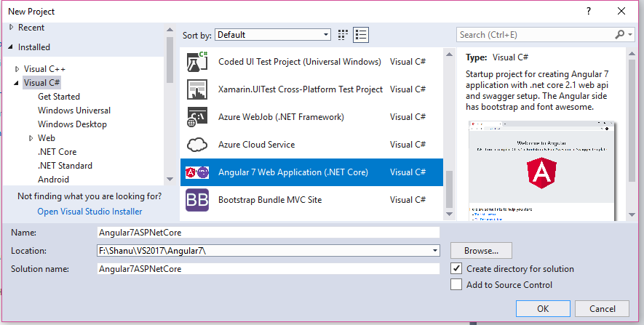The height and width of the screenshot is (325, 644).
Task: Click the Cancel button
Action: tap(602, 309)
